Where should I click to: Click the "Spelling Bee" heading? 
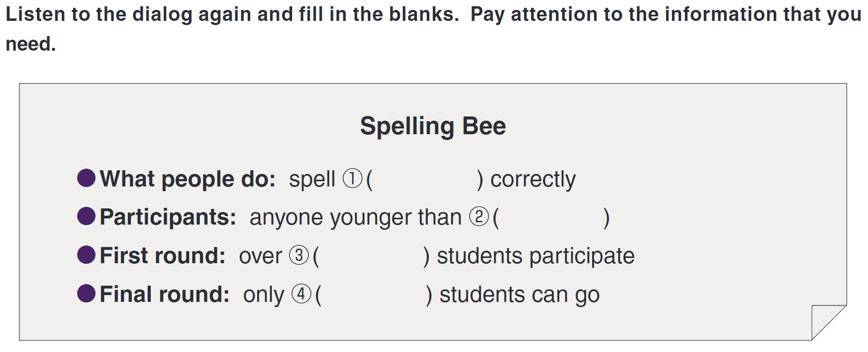(433, 126)
